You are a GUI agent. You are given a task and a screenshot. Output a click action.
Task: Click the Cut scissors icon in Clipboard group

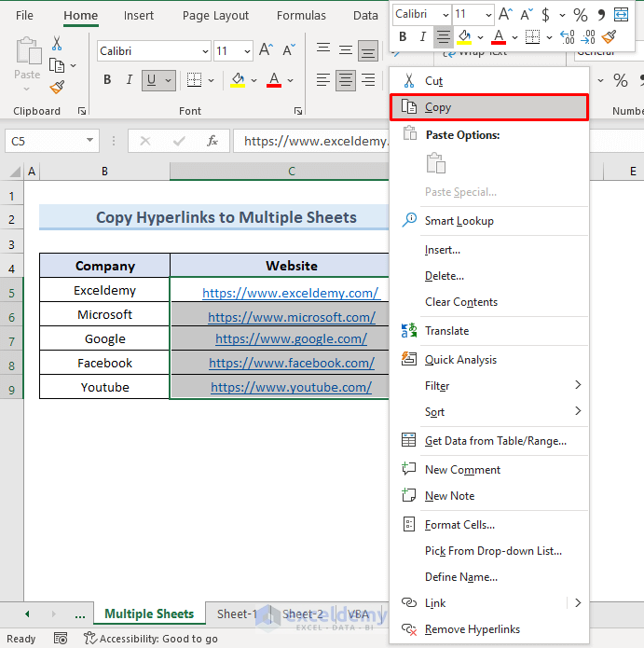[x=57, y=44]
